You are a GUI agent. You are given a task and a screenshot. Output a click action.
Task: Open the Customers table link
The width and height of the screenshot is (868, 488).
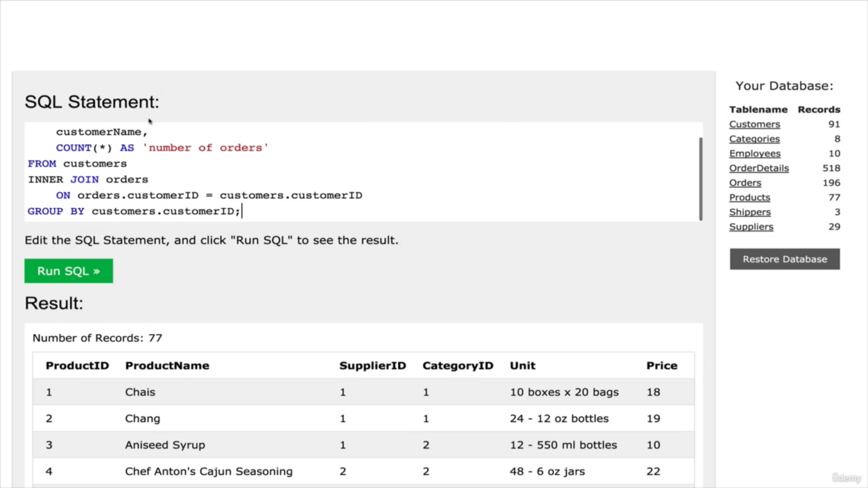point(754,124)
